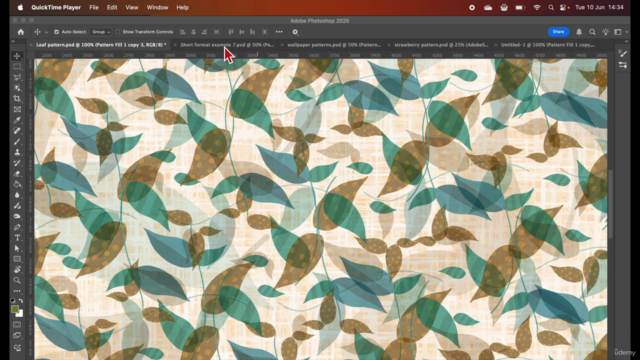
Task: Open the Edit Toolbar three-dots button
Action: click(x=17, y=291)
